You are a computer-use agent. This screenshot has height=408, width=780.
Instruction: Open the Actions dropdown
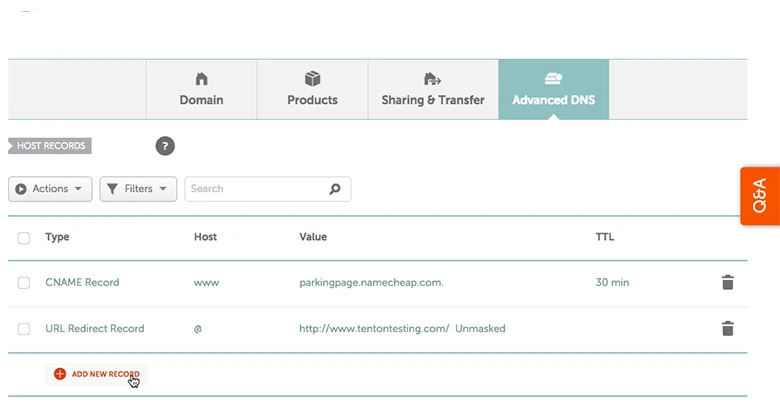coord(50,189)
